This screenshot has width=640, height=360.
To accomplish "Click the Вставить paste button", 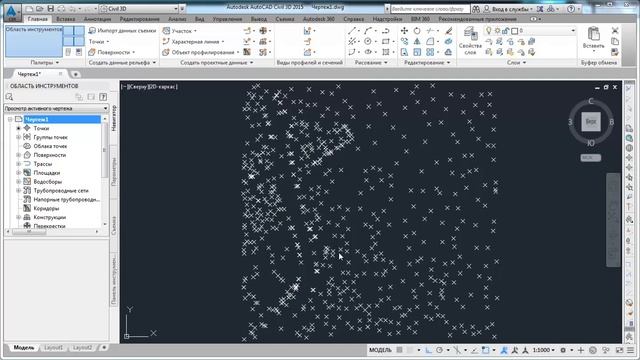I will point(593,38).
